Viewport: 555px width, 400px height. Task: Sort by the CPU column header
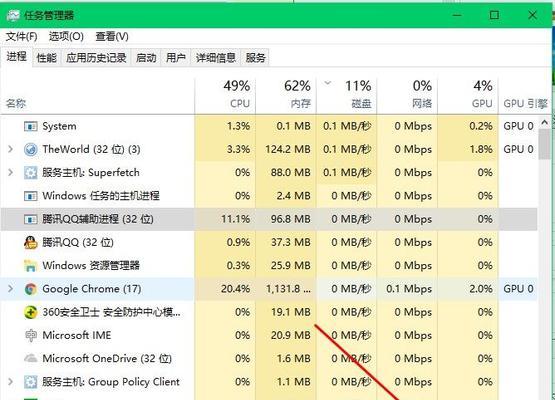(x=225, y=95)
